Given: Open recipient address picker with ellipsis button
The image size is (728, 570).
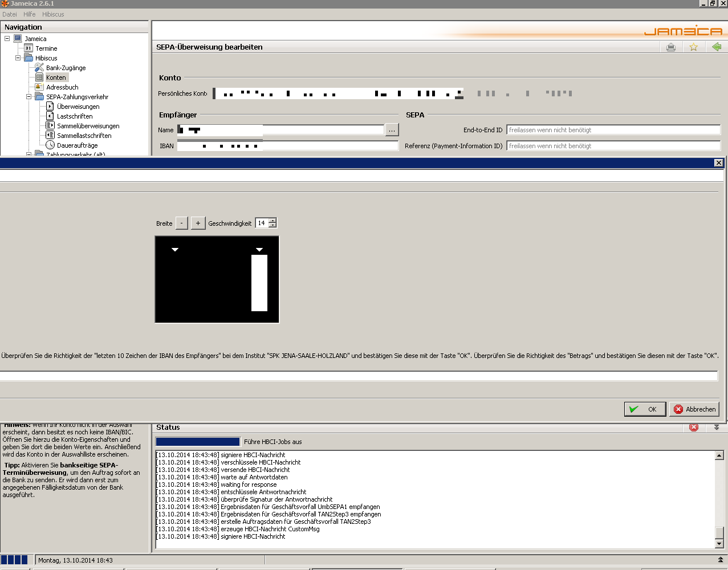Looking at the screenshot, I should click(x=392, y=130).
